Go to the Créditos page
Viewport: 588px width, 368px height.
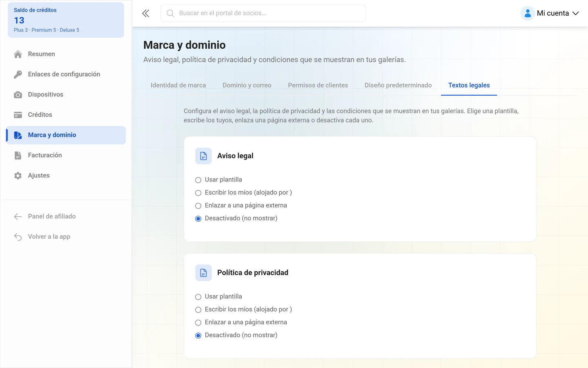pyautogui.click(x=66, y=115)
